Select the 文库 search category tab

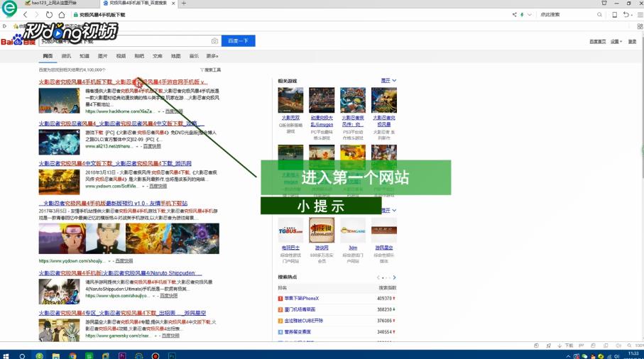point(158,56)
